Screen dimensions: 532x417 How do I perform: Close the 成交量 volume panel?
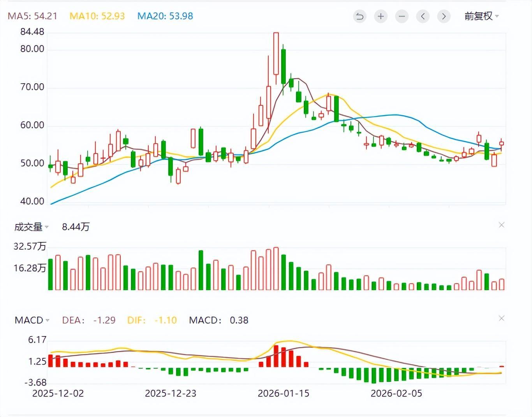point(502,225)
